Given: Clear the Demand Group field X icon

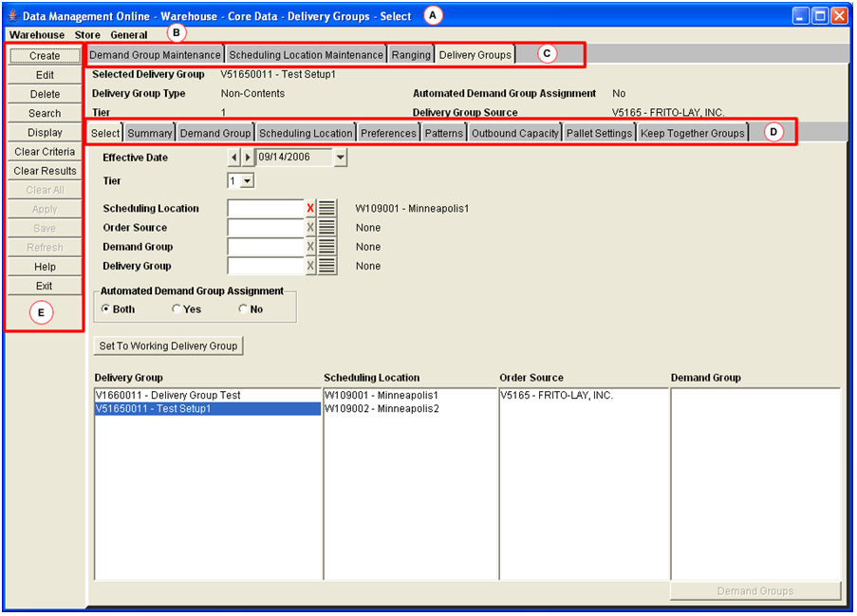Looking at the screenshot, I should click(310, 247).
